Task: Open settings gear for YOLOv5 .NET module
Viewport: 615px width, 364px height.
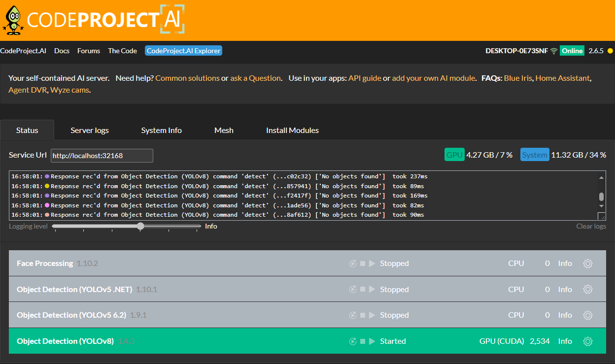Action: click(587, 290)
